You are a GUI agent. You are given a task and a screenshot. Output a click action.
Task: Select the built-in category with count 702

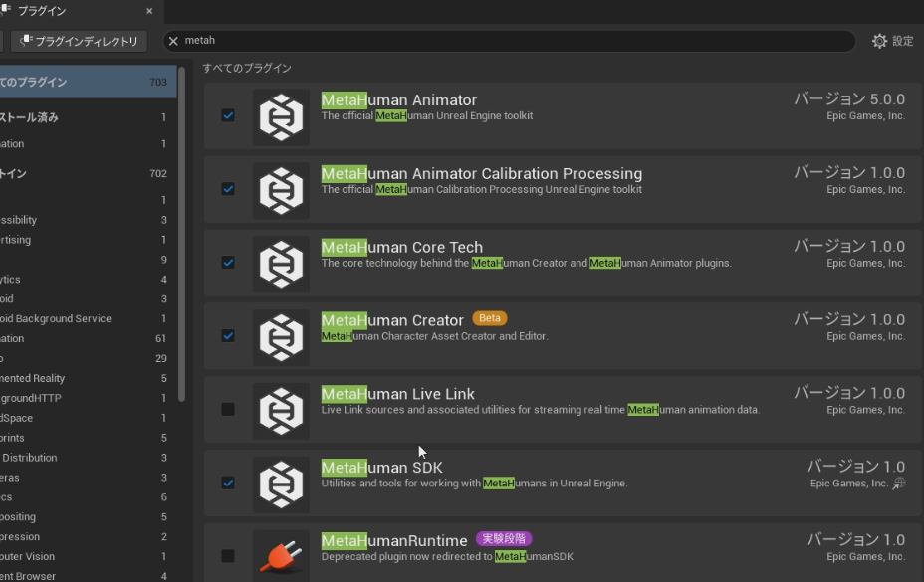pos(89,173)
